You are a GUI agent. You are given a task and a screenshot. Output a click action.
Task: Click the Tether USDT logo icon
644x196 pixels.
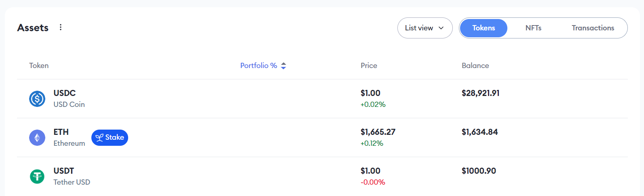tap(37, 177)
